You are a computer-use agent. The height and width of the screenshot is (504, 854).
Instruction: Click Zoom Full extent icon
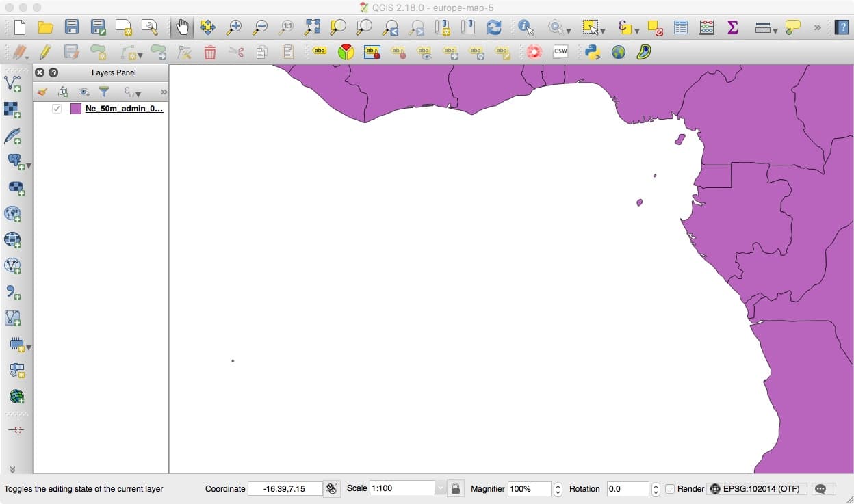click(312, 27)
